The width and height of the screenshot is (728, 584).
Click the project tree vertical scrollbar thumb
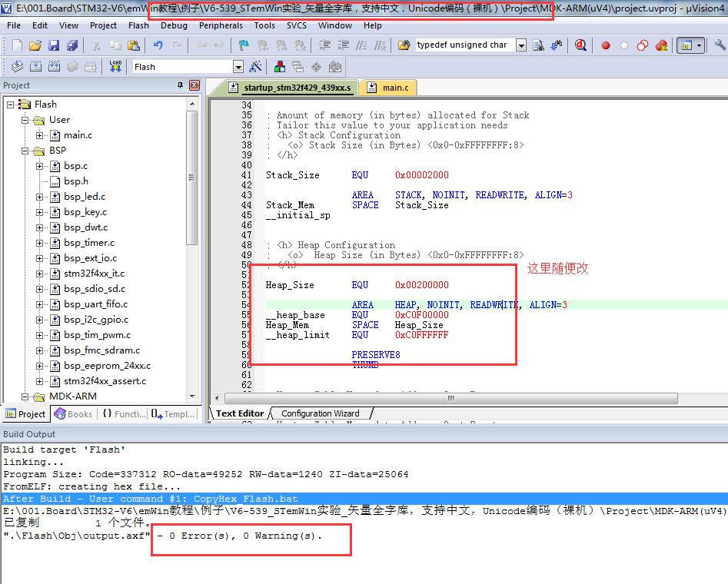coord(191,178)
